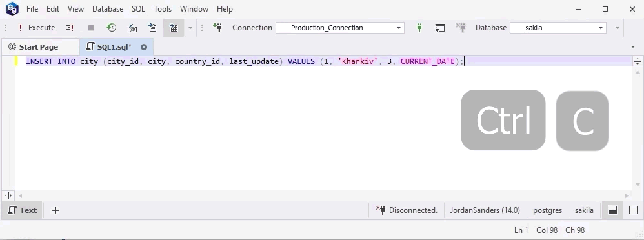This screenshot has height=240, width=644.
Task: Click the last_update column name in query
Action: click(254, 61)
